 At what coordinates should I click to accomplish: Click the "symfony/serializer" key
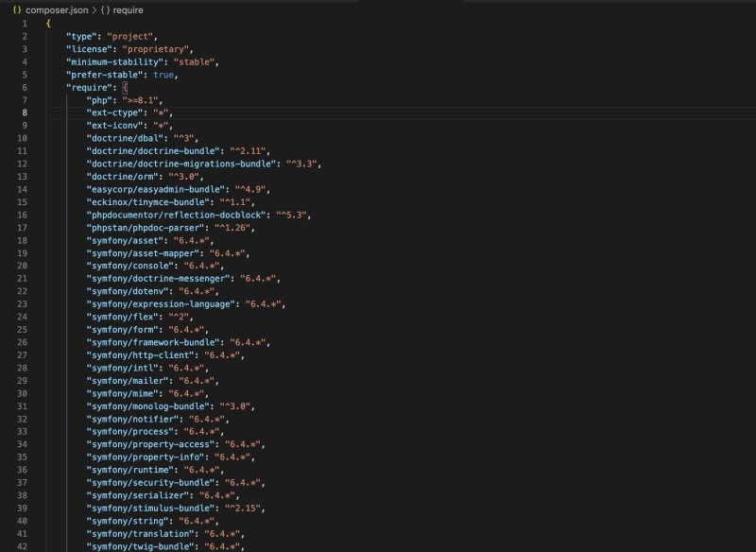coord(137,495)
